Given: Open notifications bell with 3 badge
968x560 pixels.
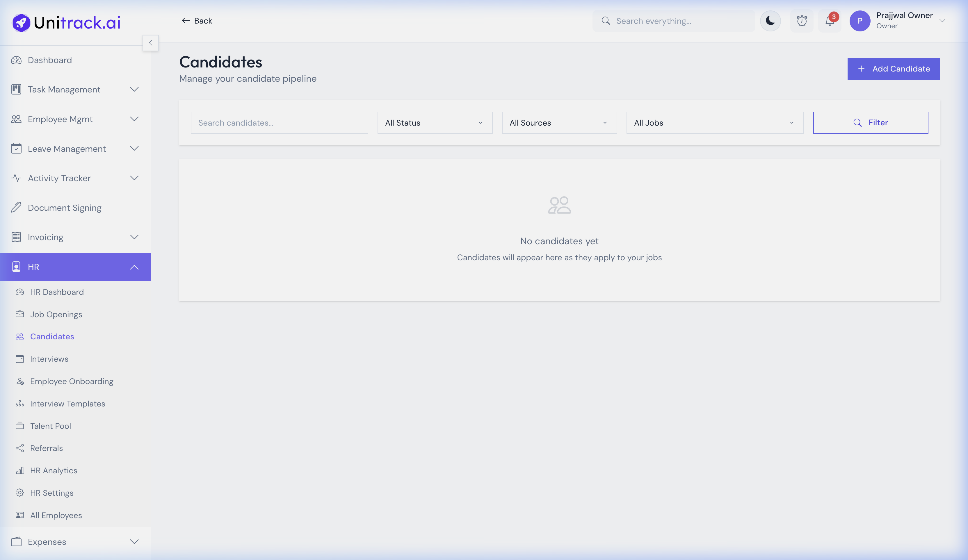Looking at the screenshot, I should [829, 21].
